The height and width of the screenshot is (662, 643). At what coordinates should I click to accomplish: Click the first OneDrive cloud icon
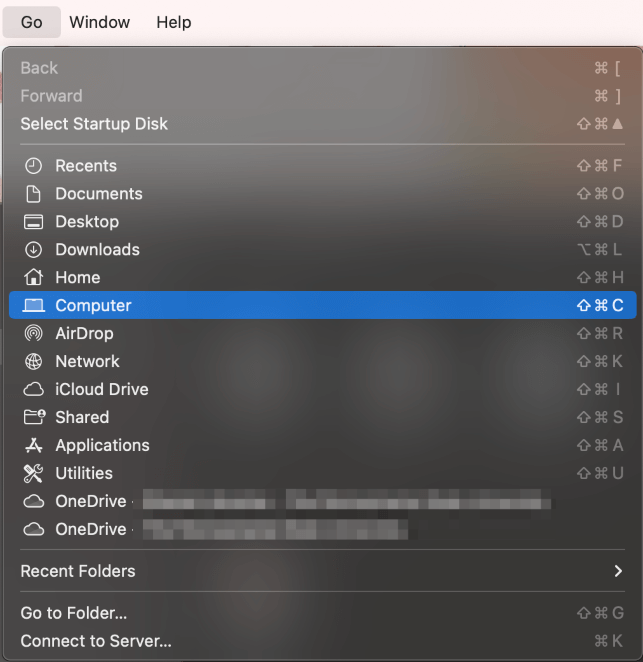pyautogui.click(x=33, y=501)
